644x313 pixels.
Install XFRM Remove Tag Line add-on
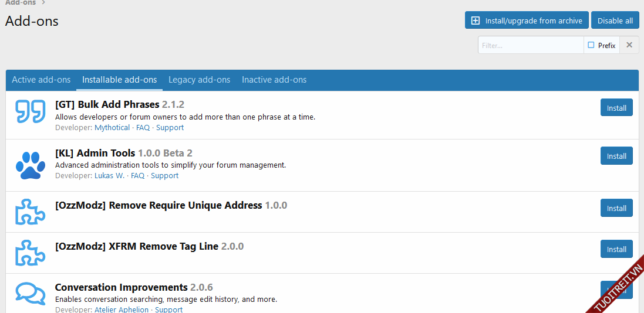[x=616, y=249]
